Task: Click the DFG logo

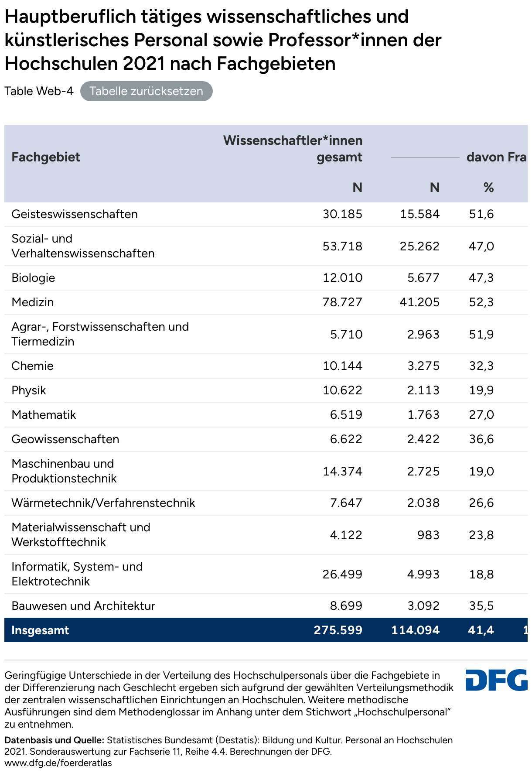Action: [496, 680]
